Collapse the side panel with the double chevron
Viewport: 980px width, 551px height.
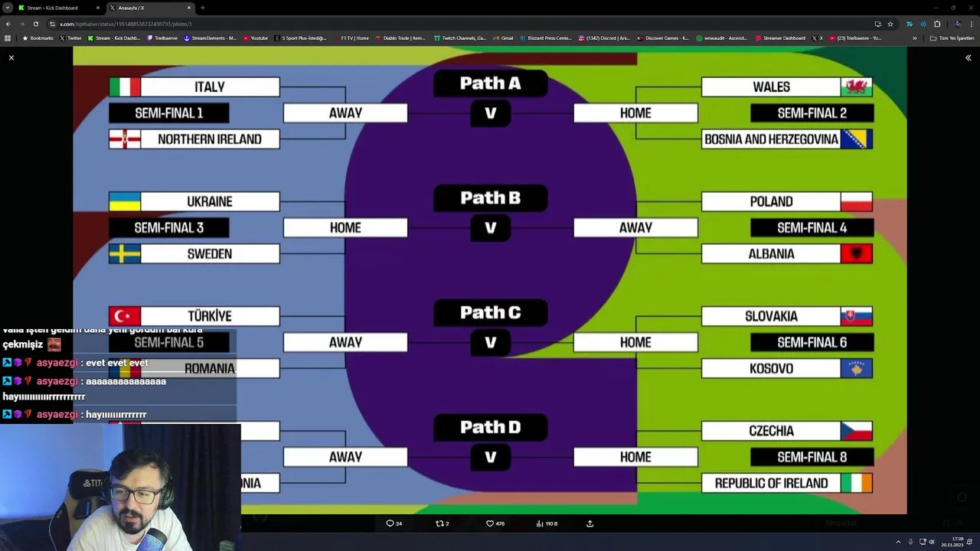click(968, 57)
